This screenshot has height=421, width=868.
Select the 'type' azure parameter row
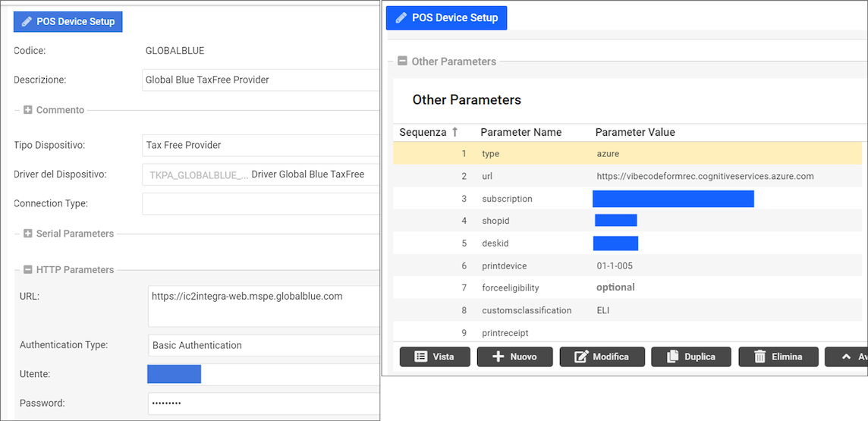tap(627, 153)
